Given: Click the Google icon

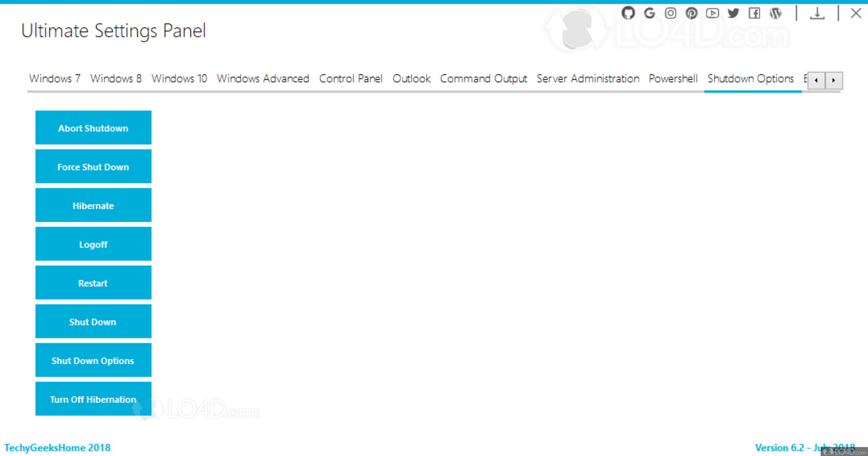Looking at the screenshot, I should [649, 13].
